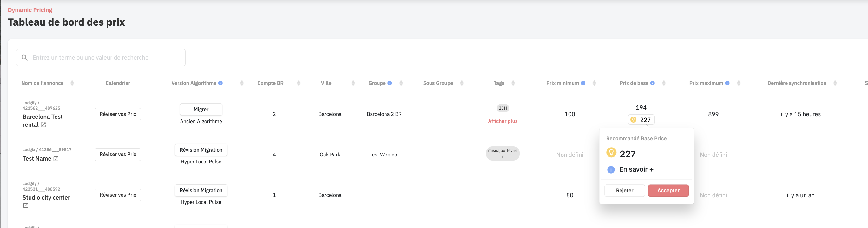The height and width of the screenshot is (228, 868).
Task: Click Ancien Algorithme label
Action: click(201, 121)
